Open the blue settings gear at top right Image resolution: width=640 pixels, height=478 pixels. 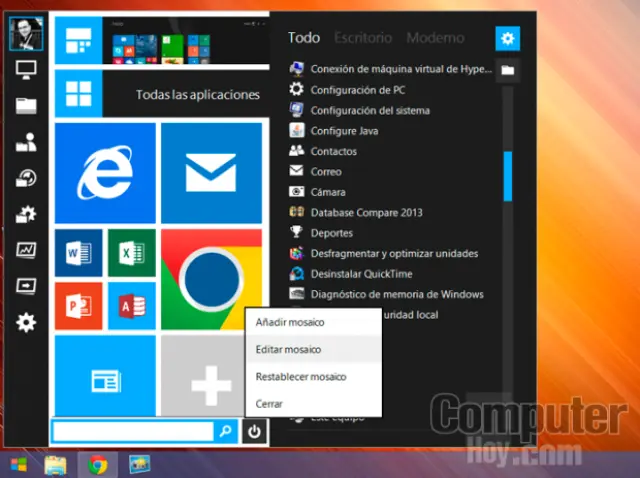tap(507, 39)
